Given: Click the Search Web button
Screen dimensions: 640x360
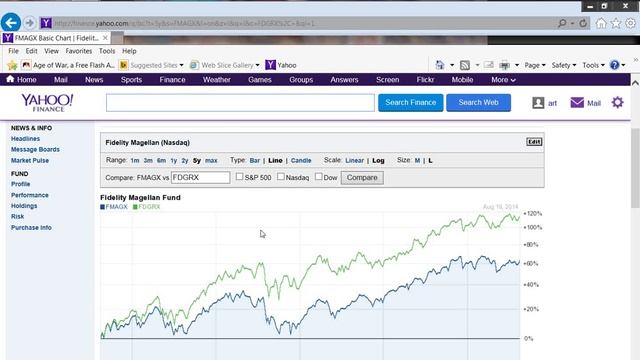Looking at the screenshot, I should (478, 102).
